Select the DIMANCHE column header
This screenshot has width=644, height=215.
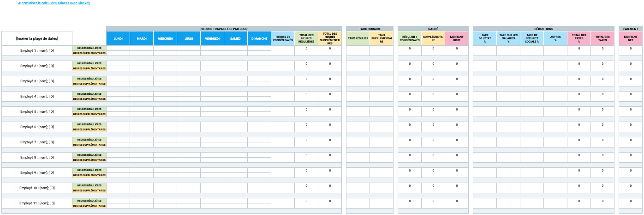click(x=259, y=38)
